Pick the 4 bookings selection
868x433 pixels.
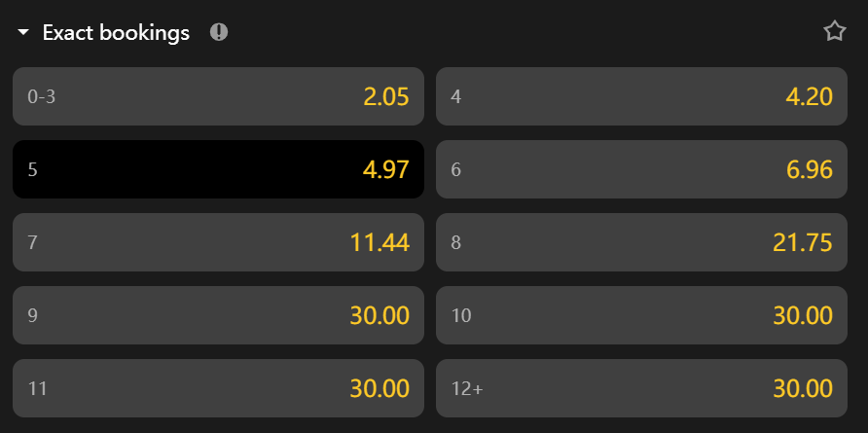tap(641, 96)
